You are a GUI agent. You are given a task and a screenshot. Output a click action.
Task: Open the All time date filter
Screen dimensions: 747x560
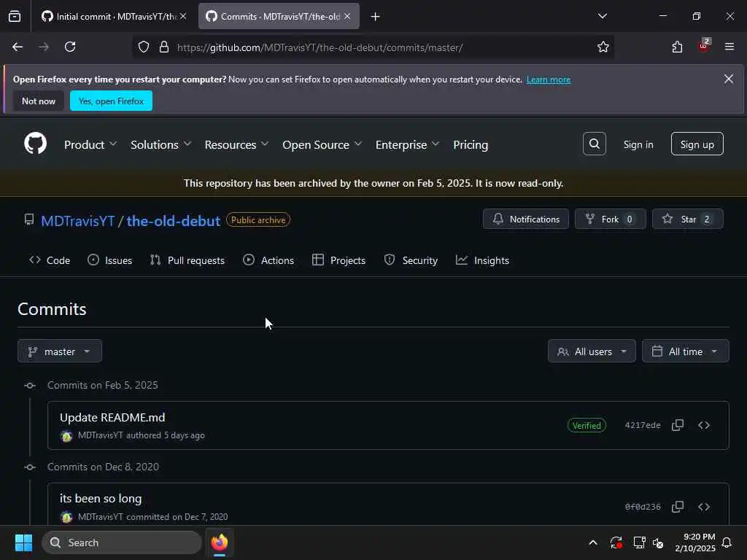(685, 351)
